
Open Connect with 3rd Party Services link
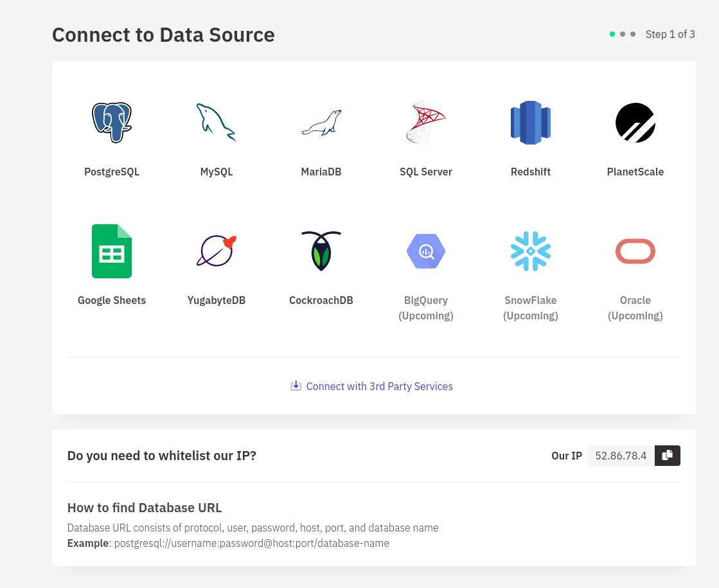[379, 386]
